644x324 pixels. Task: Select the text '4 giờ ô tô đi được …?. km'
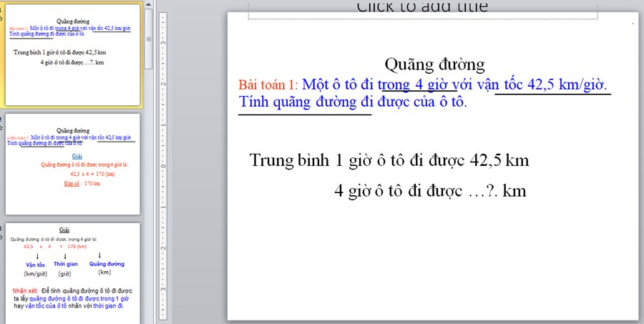click(430, 190)
